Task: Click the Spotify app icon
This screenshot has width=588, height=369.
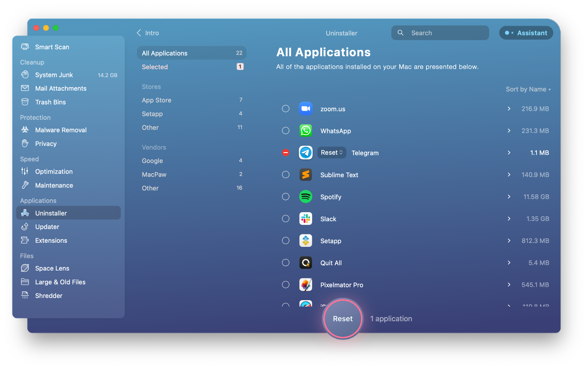Action: pyautogui.click(x=305, y=197)
